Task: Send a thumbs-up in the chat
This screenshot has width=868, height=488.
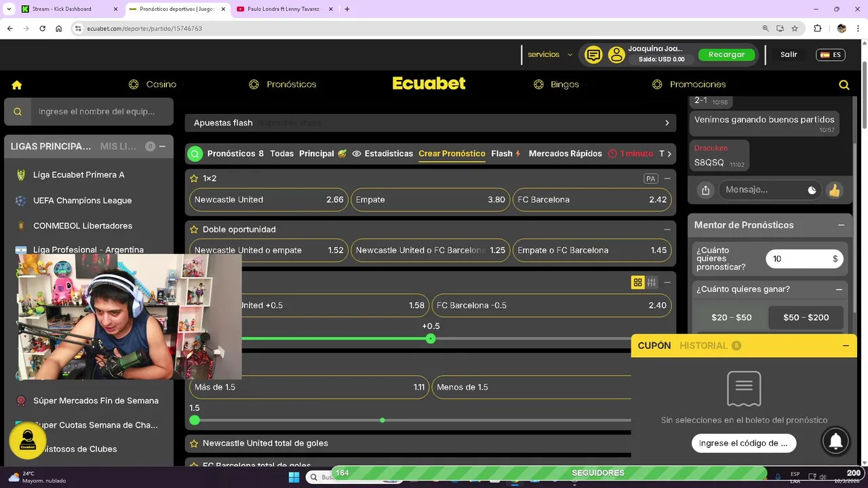Action: [834, 190]
